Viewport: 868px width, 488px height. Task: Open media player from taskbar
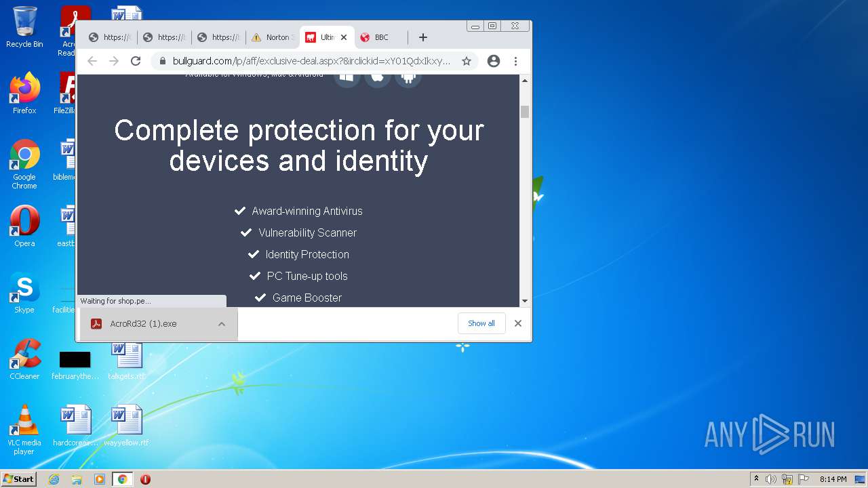(100, 479)
